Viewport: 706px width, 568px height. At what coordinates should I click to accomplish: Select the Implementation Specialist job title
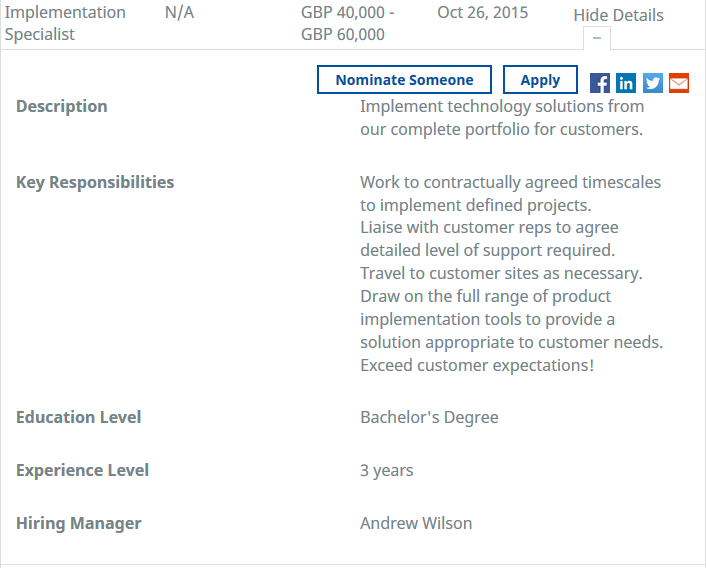click(x=65, y=23)
